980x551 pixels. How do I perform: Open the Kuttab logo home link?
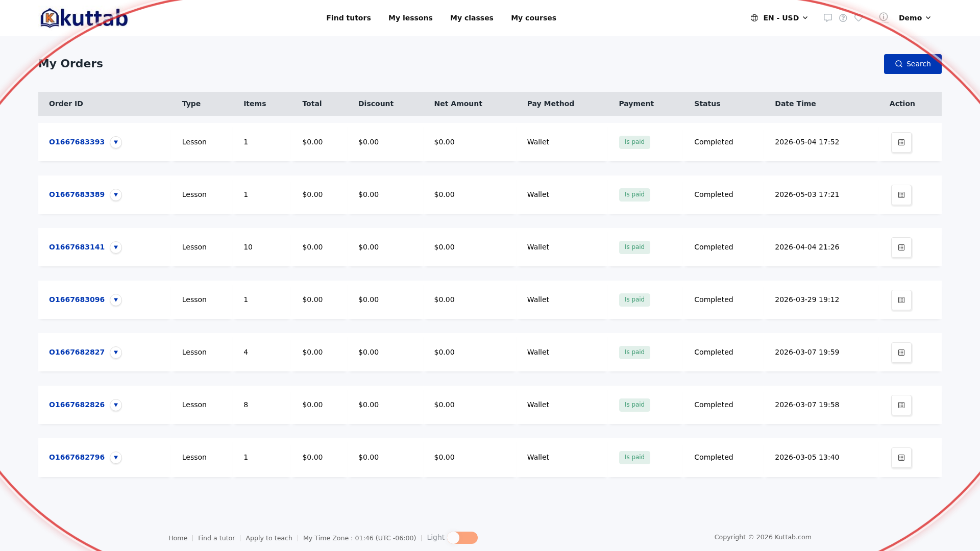pos(84,18)
